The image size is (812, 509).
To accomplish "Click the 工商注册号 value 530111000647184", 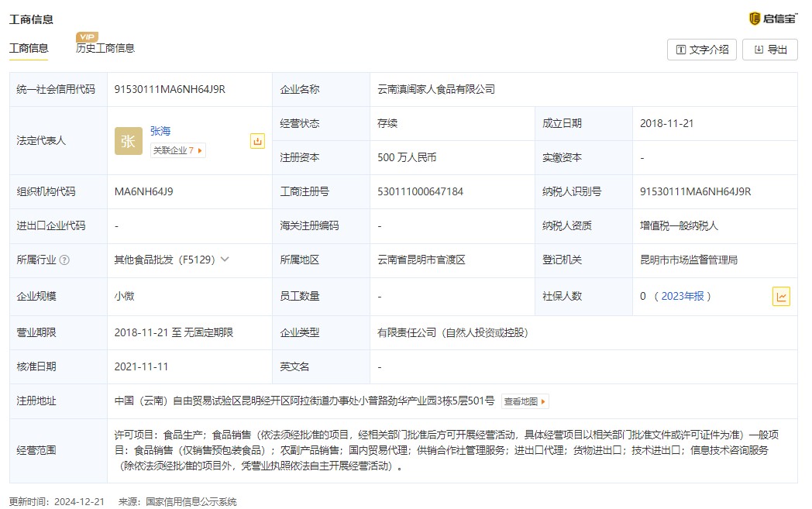I will [x=420, y=191].
